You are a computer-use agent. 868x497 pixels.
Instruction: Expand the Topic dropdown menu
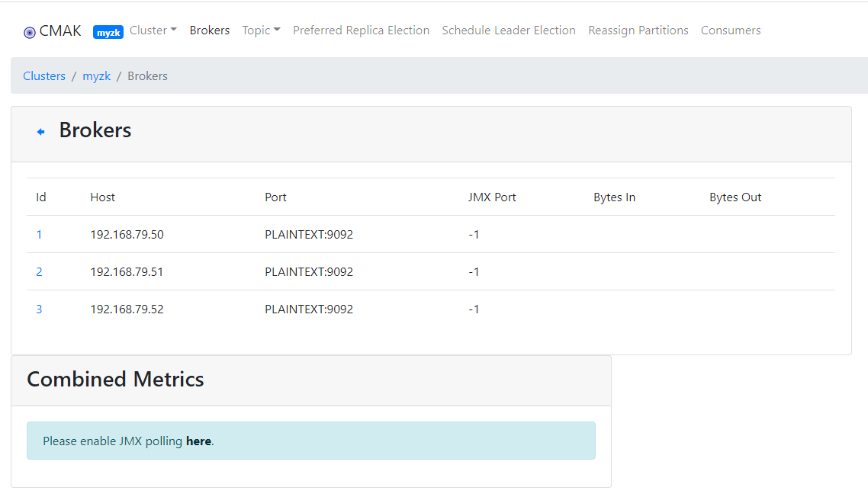point(261,30)
